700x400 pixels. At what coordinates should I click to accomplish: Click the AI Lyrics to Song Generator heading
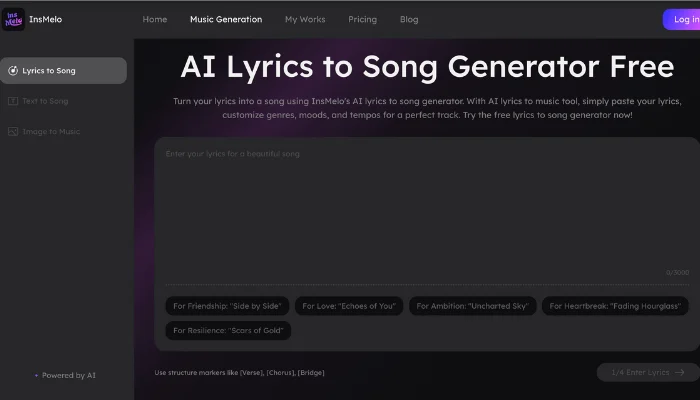pos(427,67)
